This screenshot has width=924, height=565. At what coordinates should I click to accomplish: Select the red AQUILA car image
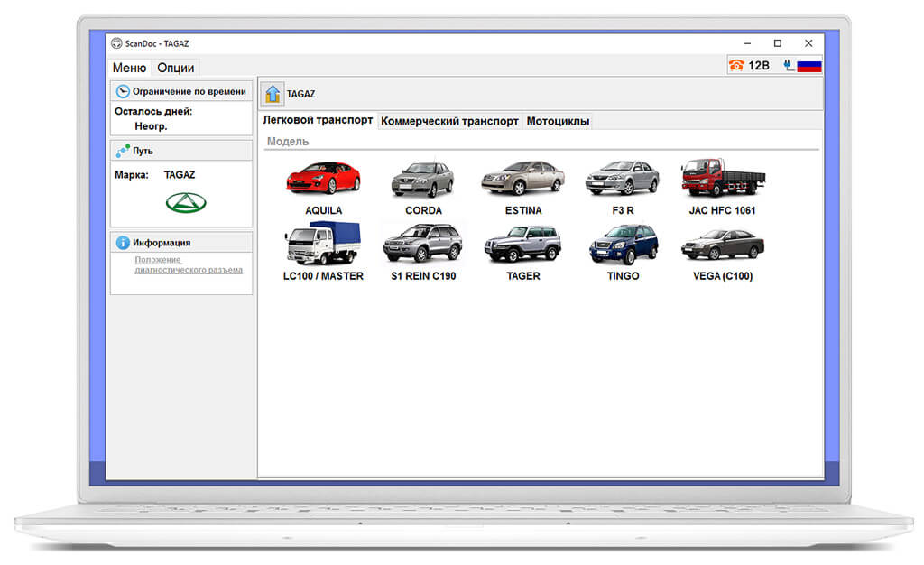[x=324, y=178]
